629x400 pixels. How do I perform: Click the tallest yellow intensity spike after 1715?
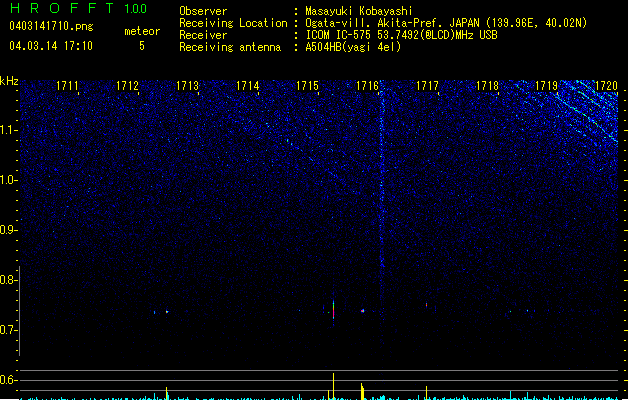(x=333, y=386)
